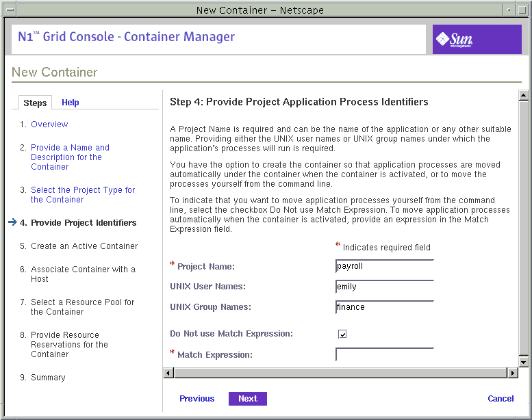Image resolution: width=532 pixels, height=420 pixels.
Task: Click the Indicates required field note
Action: click(386, 248)
